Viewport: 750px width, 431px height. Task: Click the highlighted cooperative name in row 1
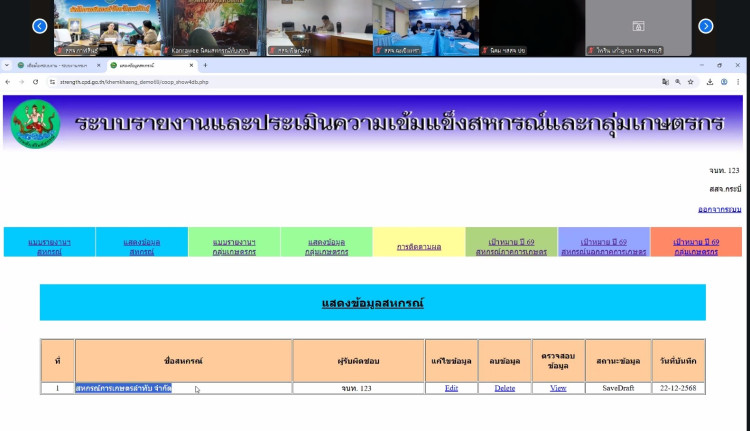click(123, 388)
